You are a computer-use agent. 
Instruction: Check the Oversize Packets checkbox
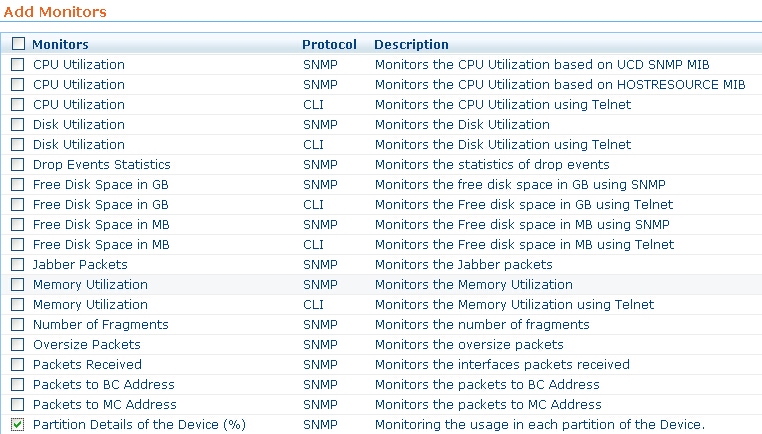(x=18, y=344)
